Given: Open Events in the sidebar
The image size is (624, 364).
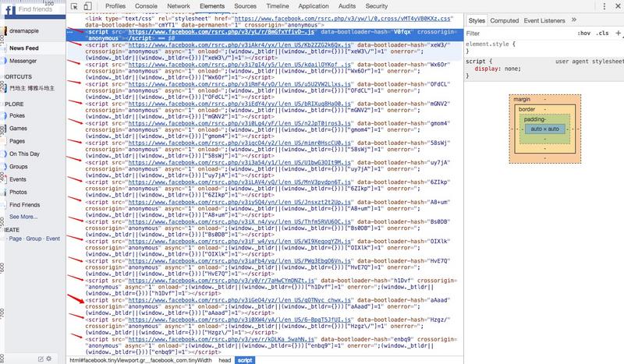Looking at the screenshot, I should click(17, 179).
